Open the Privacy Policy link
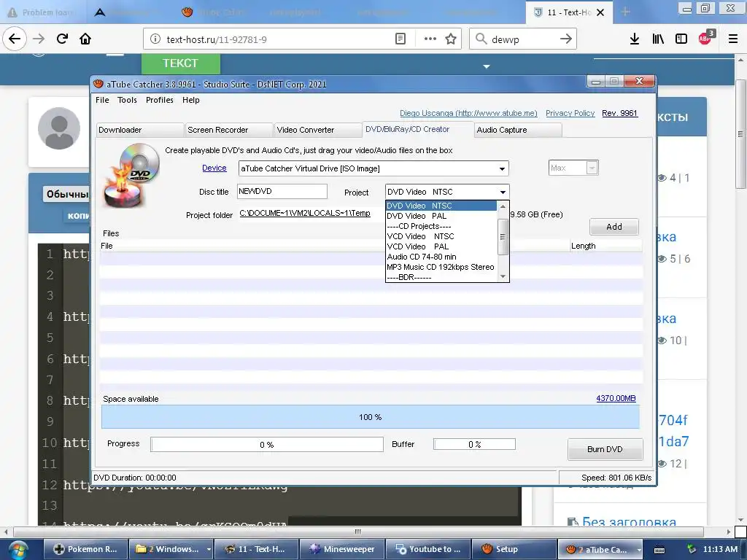The width and height of the screenshot is (747, 560). pyautogui.click(x=570, y=113)
